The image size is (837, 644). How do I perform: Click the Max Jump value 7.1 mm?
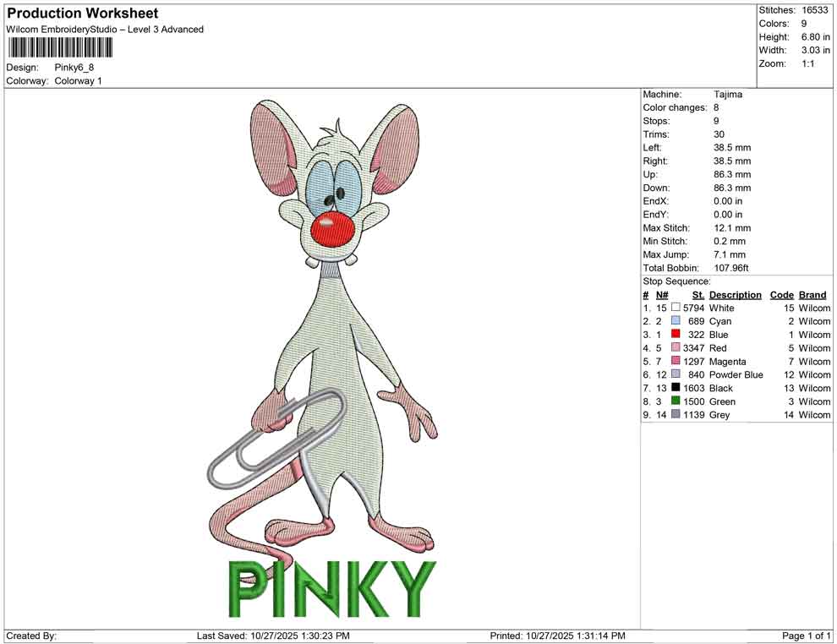click(x=730, y=254)
